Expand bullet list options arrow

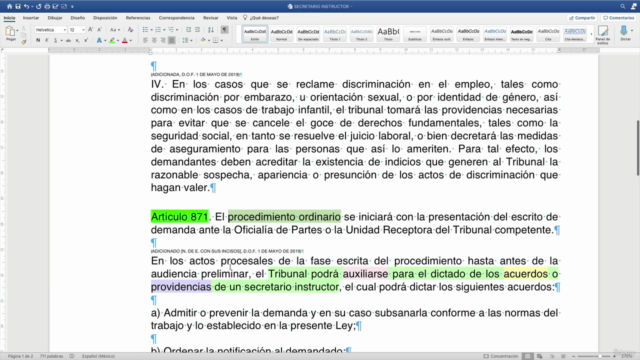click(x=151, y=30)
